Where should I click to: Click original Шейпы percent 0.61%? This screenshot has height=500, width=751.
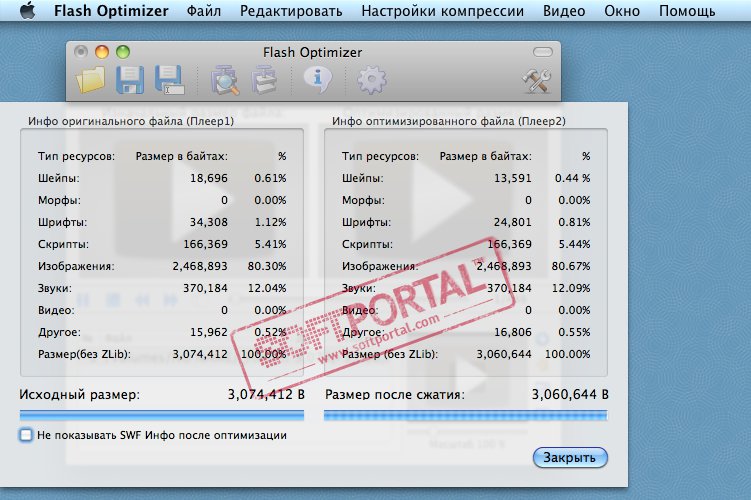click(x=270, y=178)
